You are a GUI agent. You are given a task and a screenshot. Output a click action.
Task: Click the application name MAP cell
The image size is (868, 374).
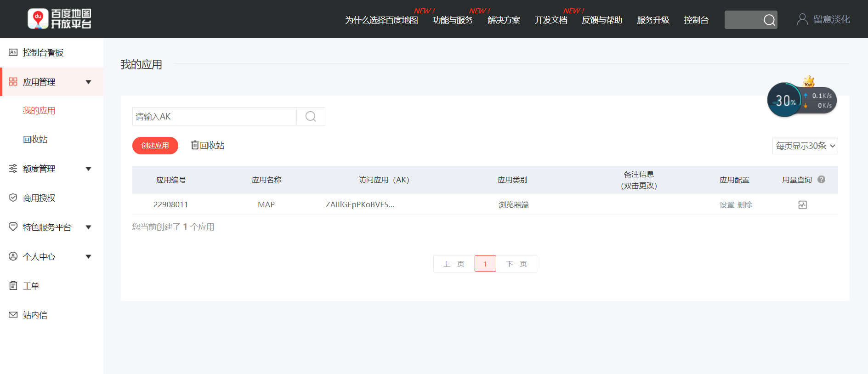(266, 204)
